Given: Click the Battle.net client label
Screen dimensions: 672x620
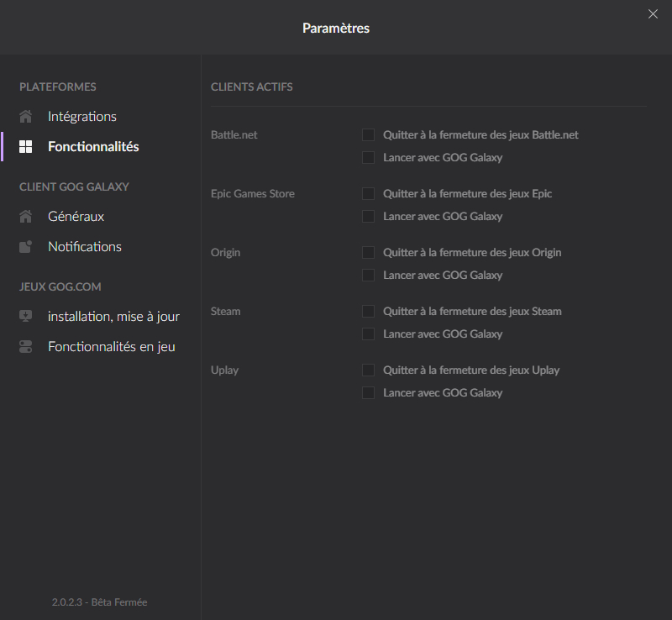Looking at the screenshot, I should [x=234, y=134].
